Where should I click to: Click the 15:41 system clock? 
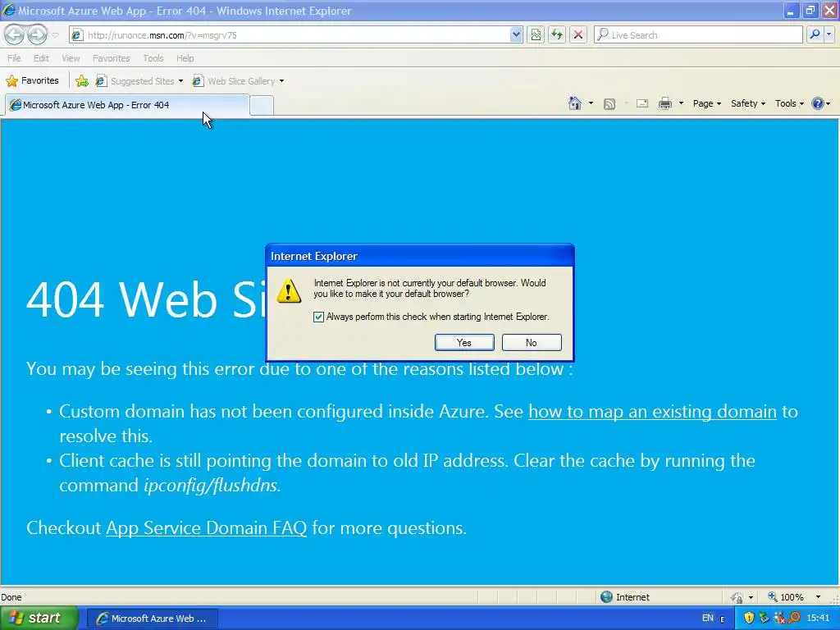point(818,619)
